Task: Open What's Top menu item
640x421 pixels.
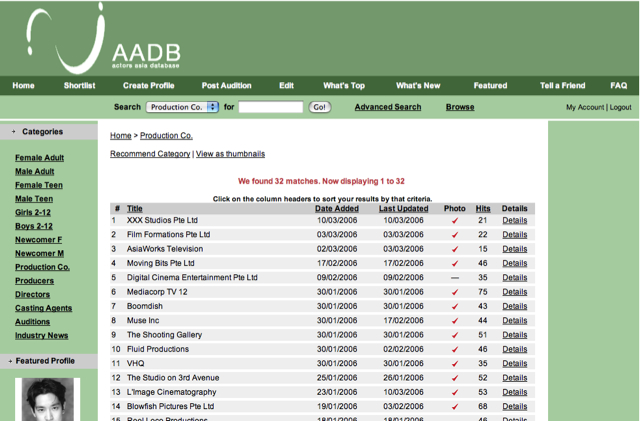Action: point(344,85)
